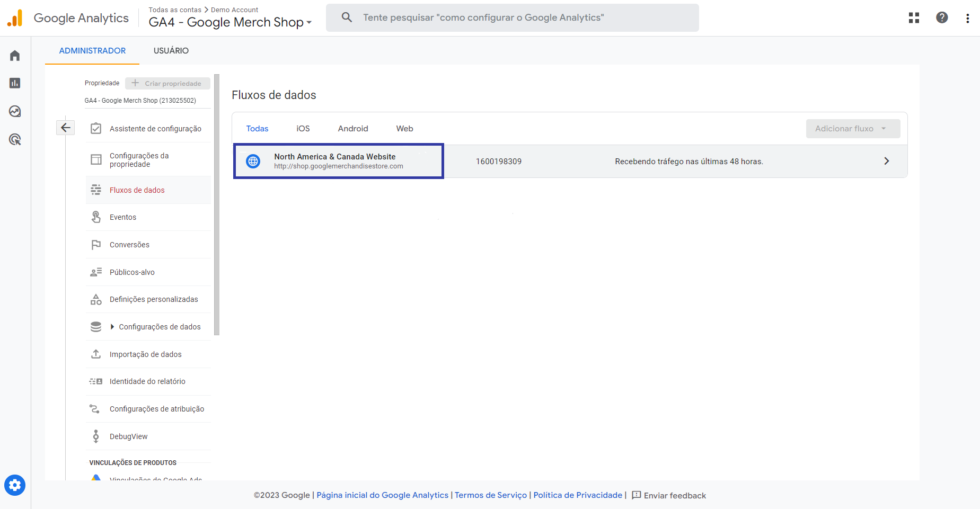
Task: Click the DebugView icon
Action: [x=96, y=436]
